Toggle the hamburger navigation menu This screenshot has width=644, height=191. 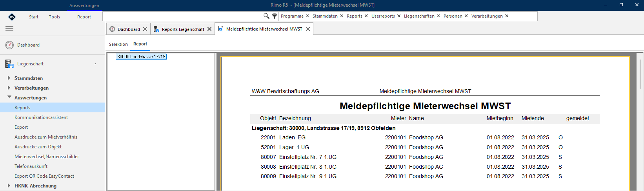[x=9, y=29]
